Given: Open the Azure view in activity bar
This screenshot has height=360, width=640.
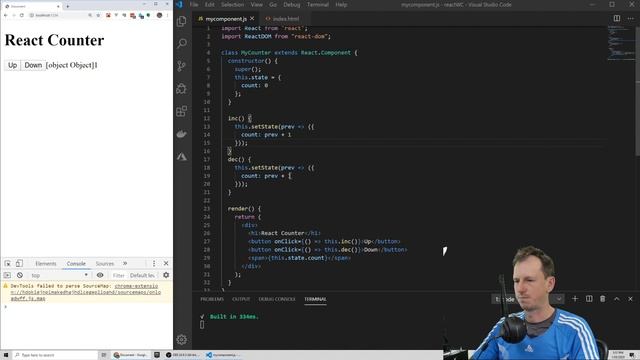Looking at the screenshot, I should 182,157.
